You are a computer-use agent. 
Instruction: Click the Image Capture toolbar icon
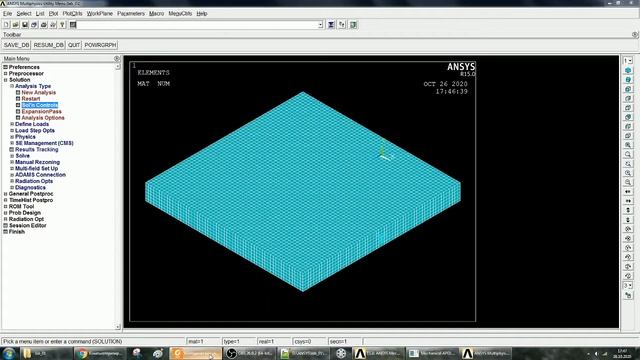(x=44, y=25)
